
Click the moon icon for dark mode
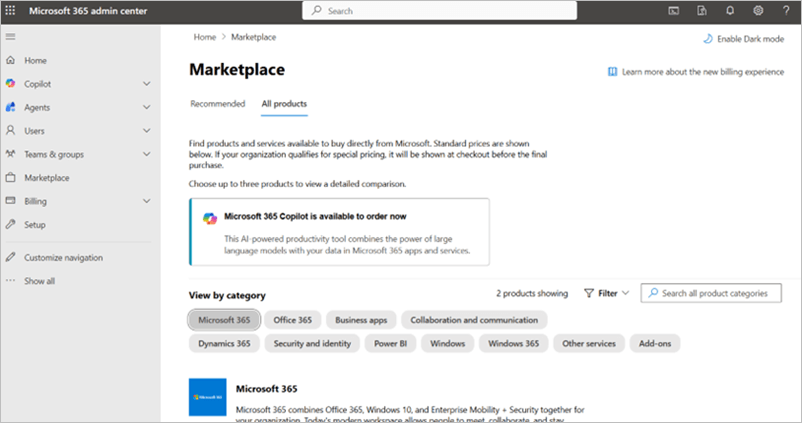pos(708,39)
